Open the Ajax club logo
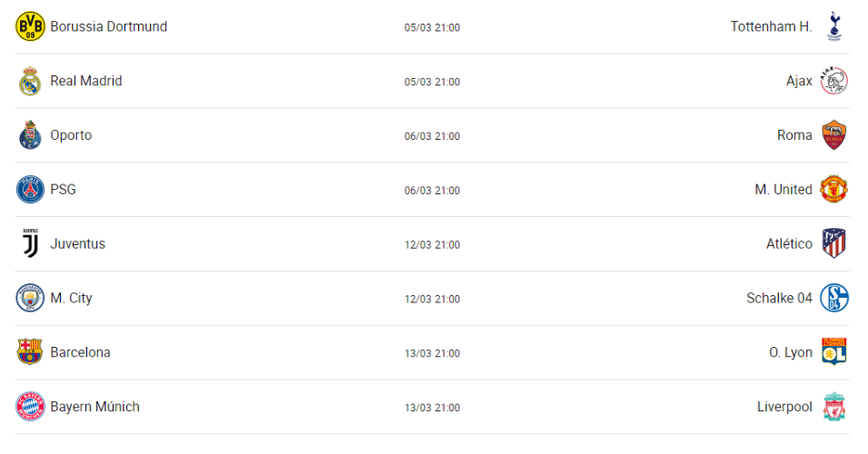Viewport: 868px width, 454px height. click(834, 82)
